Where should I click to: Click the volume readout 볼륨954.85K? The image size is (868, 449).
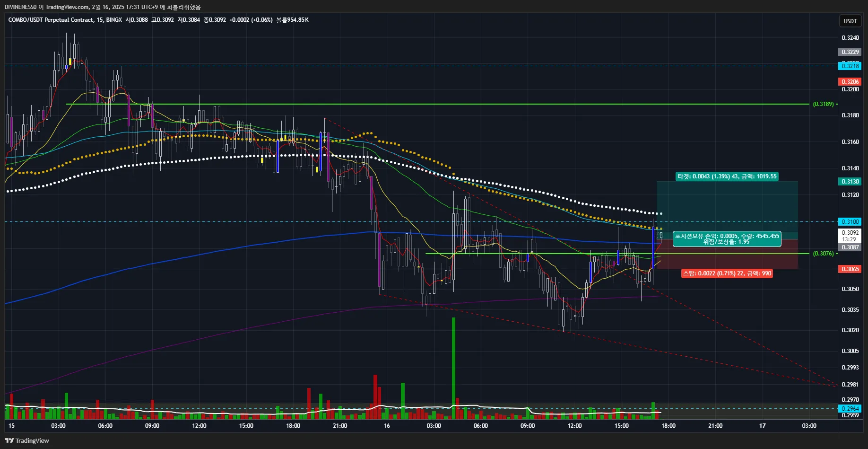pyautogui.click(x=292, y=20)
